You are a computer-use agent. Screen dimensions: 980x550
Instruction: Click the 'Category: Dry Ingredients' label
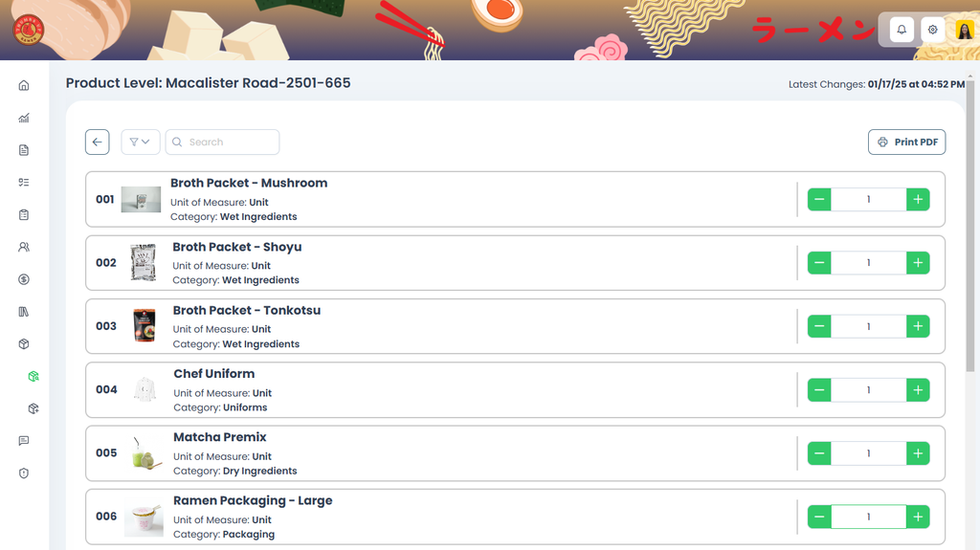tap(235, 472)
